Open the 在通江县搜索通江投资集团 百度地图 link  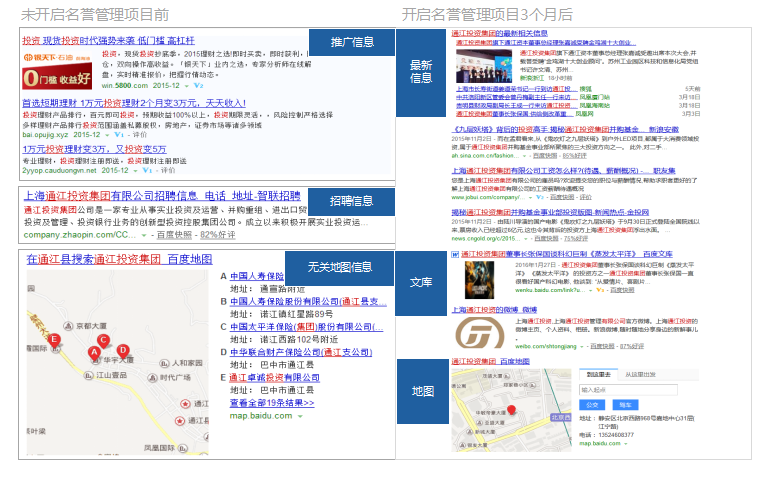coord(119,259)
